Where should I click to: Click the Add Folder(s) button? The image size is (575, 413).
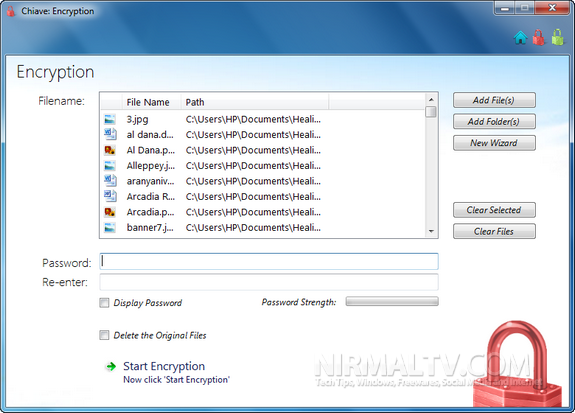494,121
